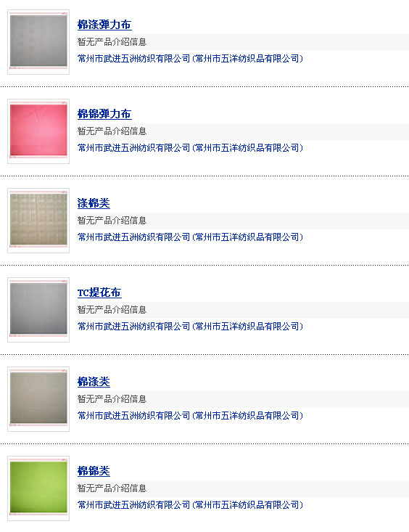
Task: Open company link under 棉锦弹力布 listing
Action: (x=190, y=148)
